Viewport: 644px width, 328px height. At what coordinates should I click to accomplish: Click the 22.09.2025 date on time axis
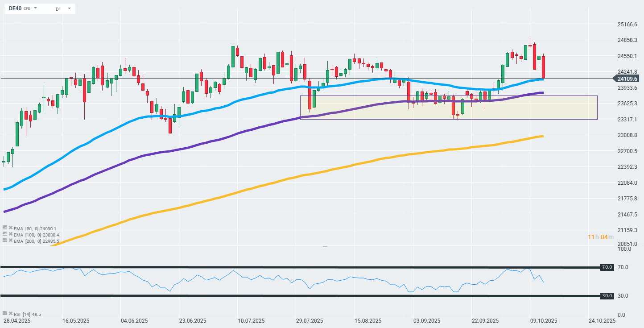pyautogui.click(x=485, y=321)
